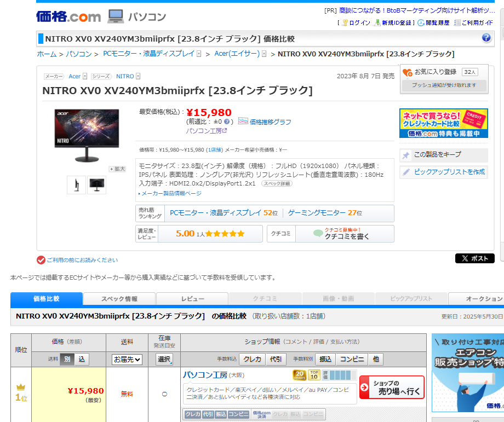Switch to the スペック情報 tab
504x422 pixels.
[119, 299]
